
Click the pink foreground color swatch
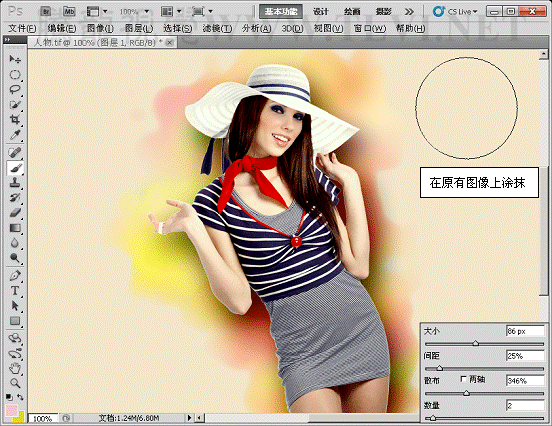click(x=12, y=410)
